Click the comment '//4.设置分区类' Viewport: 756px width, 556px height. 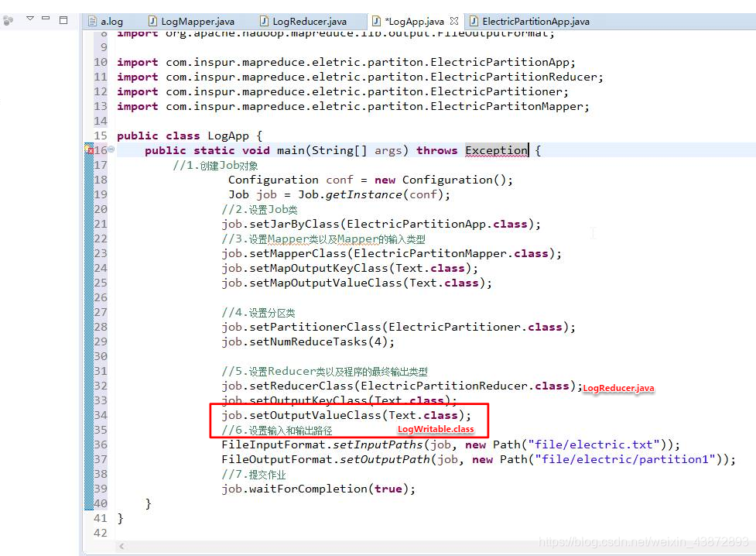pyautogui.click(x=258, y=312)
